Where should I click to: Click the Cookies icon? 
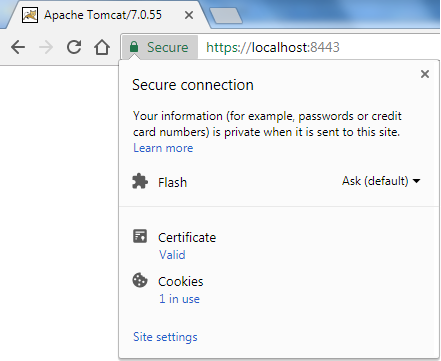point(140,280)
